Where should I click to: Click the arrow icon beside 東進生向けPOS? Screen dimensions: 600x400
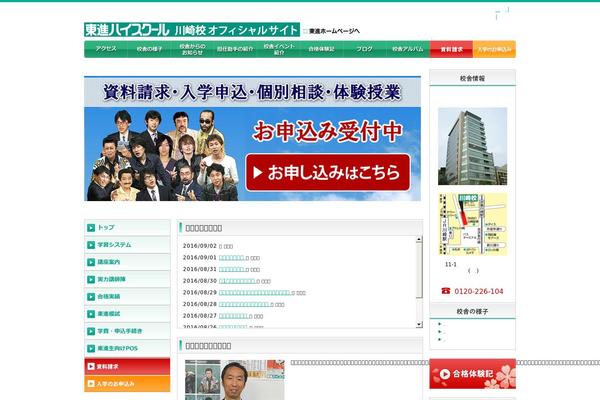[x=91, y=349]
